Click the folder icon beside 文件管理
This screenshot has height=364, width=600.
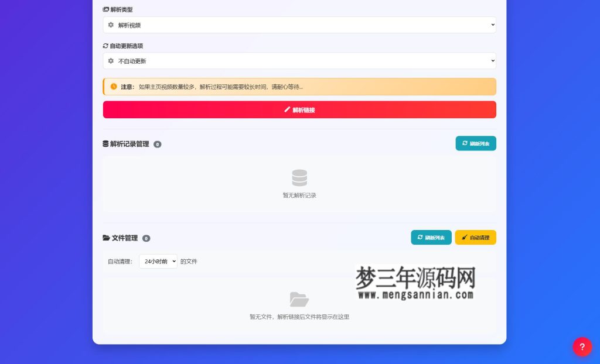click(x=106, y=238)
